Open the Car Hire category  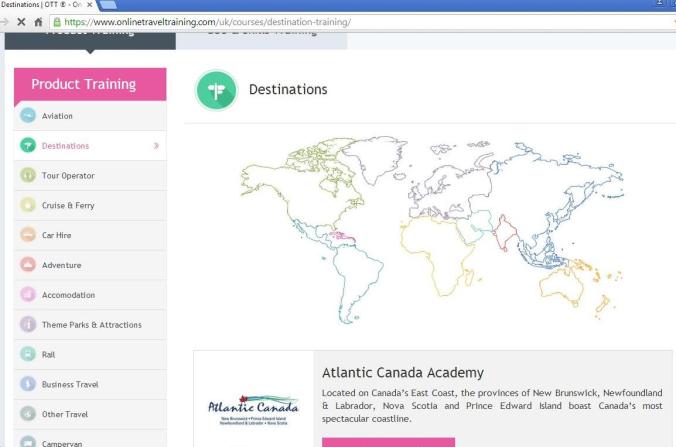pyautogui.click(x=90, y=235)
